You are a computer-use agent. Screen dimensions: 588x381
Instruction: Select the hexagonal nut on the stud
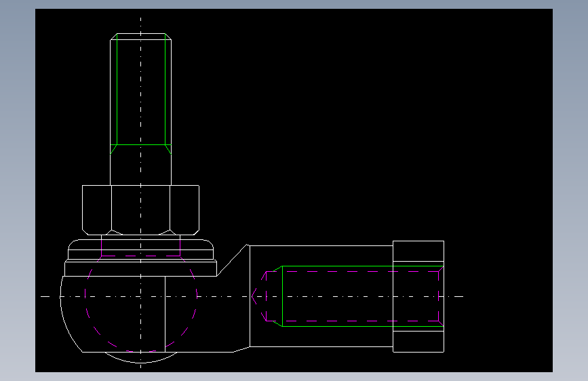tap(140, 210)
